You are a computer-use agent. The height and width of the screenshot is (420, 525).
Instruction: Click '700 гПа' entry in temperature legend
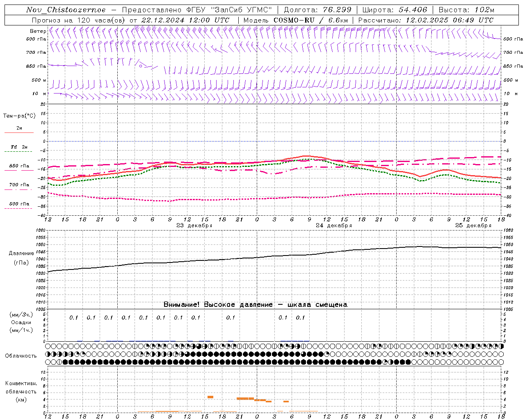click(19, 185)
